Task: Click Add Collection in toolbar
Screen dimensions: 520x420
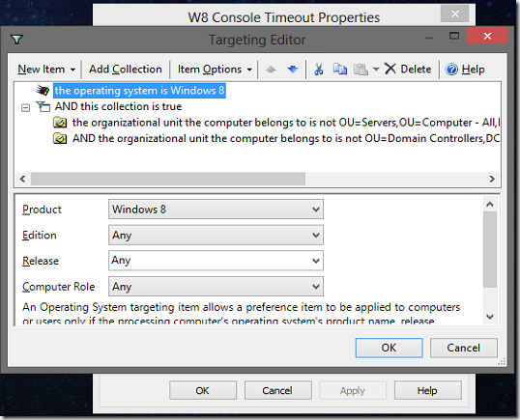Action: (126, 70)
